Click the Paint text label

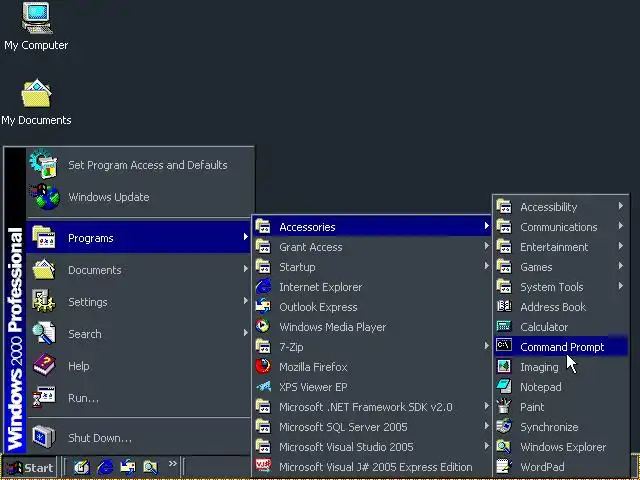coord(532,407)
